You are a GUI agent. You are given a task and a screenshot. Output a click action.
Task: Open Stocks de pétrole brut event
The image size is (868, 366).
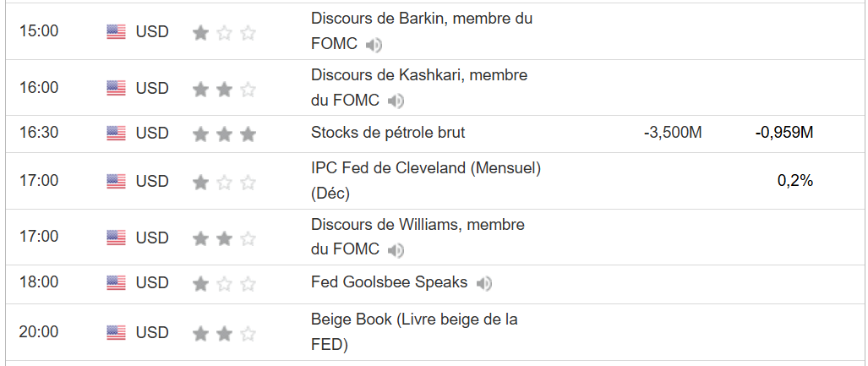click(388, 133)
